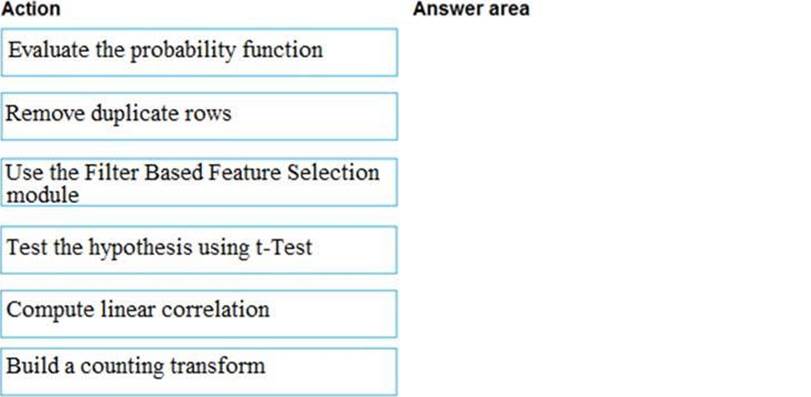
Task: Click the word 'counting' in bottom action box
Action: click(122, 368)
